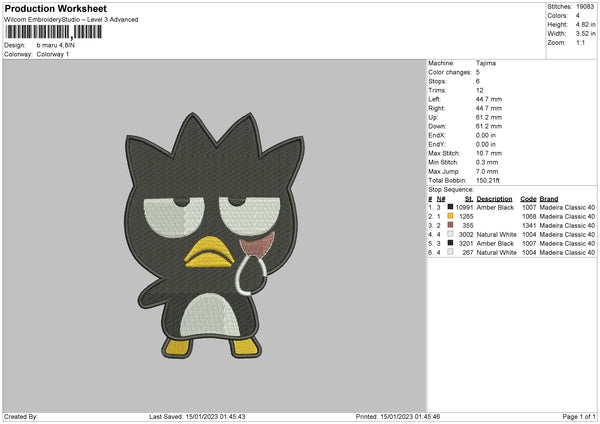Click the 'St.' column header
This screenshot has height=424, width=600.
(469, 199)
